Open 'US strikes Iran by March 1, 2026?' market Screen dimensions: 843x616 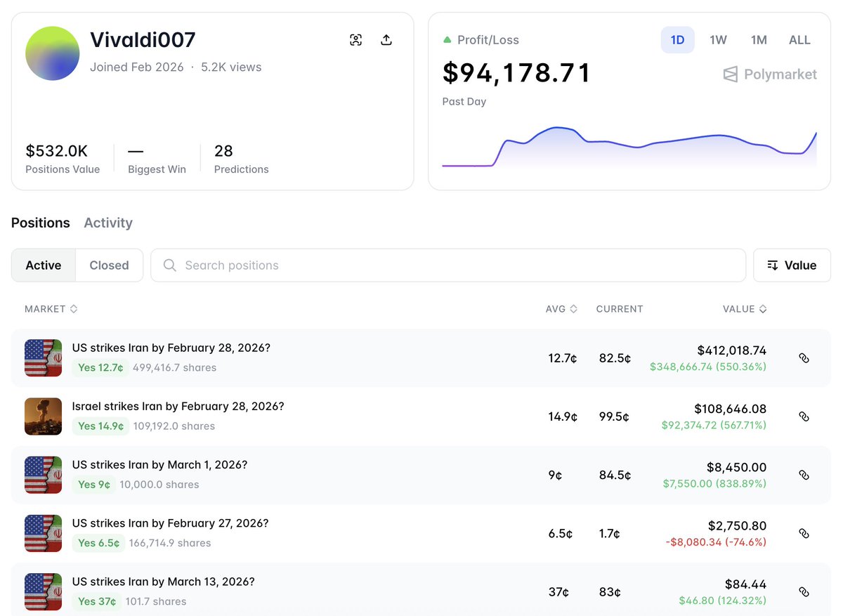159,465
